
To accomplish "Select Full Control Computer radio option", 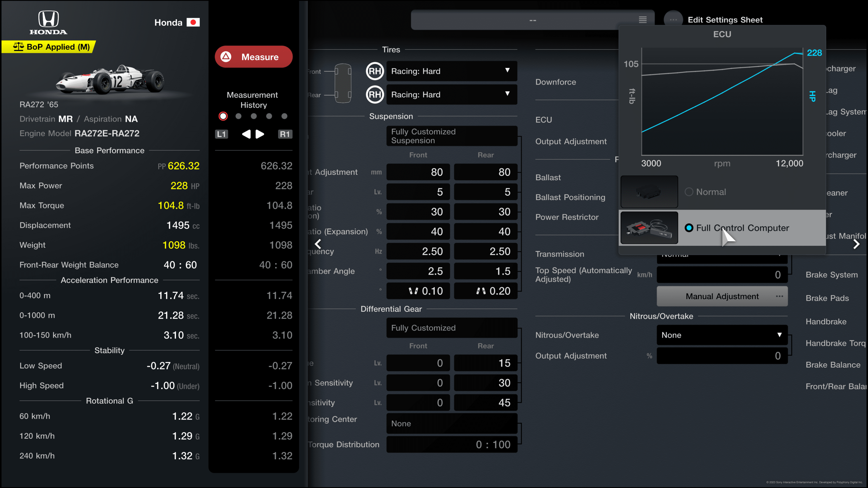I will (689, 228).
